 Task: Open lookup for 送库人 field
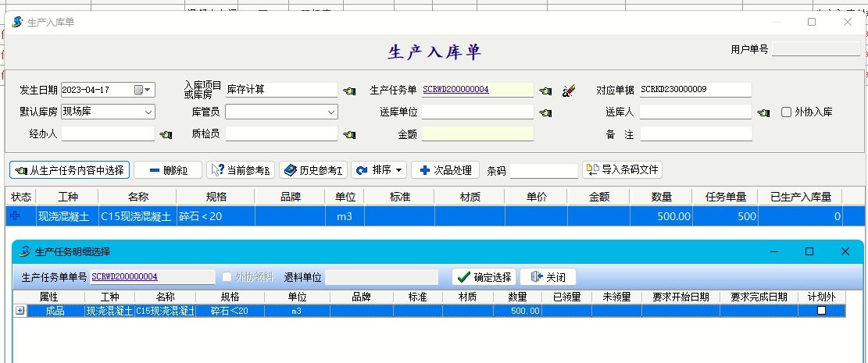763,113
